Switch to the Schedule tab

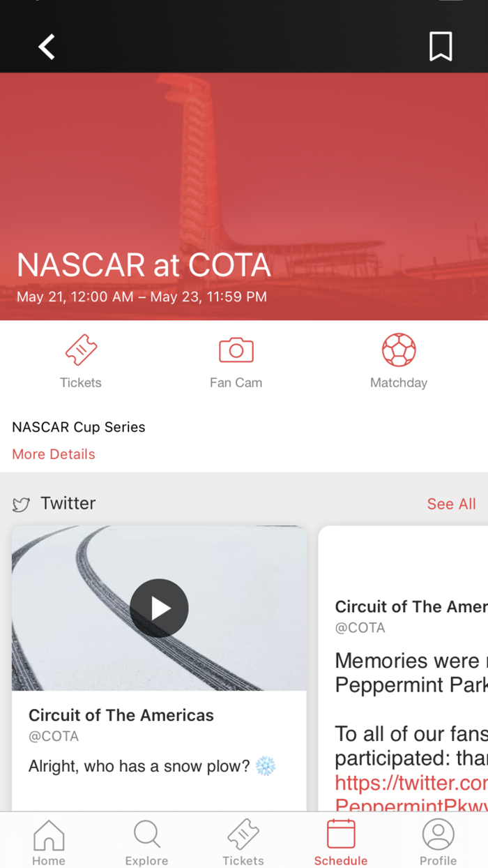pos(340,841)
